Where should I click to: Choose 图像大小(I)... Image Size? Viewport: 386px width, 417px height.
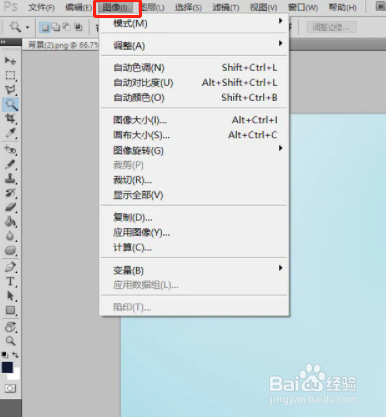[194, 120]
